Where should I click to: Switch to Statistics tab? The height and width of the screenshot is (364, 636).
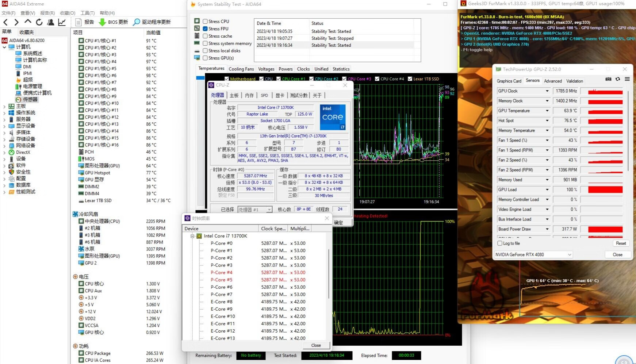pos(341,69)
